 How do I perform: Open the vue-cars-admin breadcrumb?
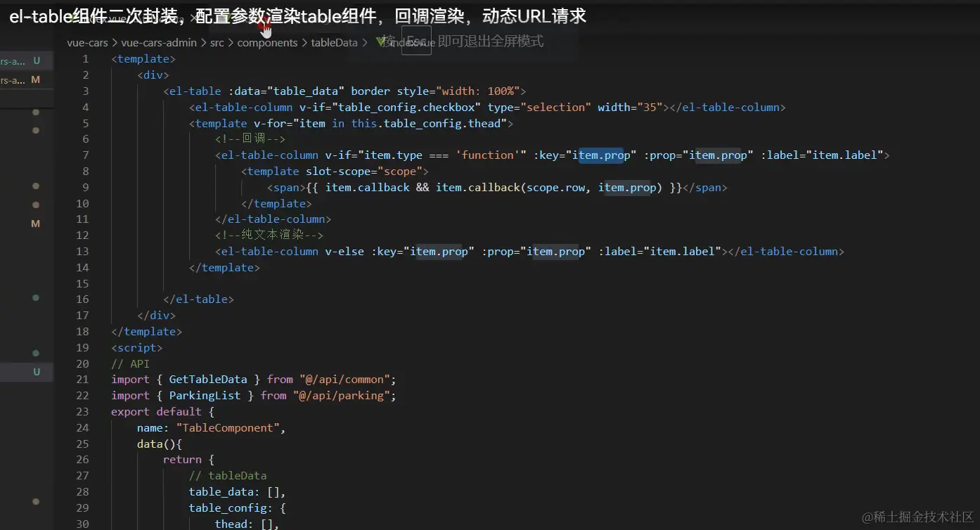[x=159, y=43]
